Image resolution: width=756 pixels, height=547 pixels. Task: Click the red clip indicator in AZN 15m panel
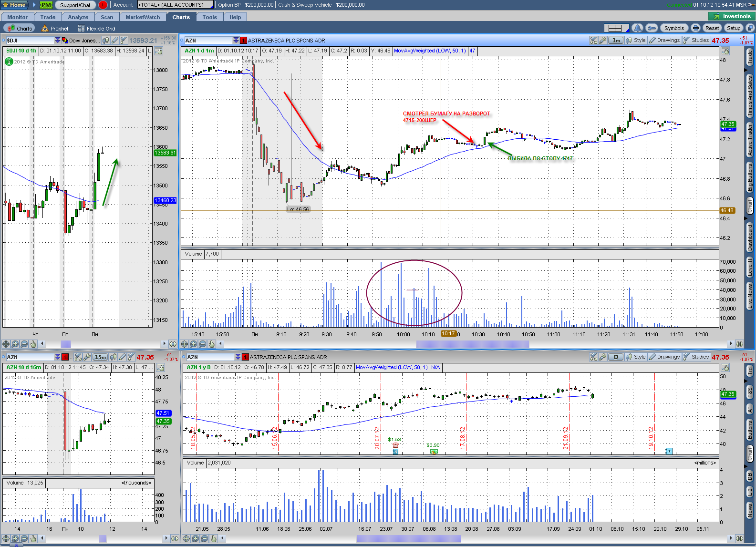65,357
